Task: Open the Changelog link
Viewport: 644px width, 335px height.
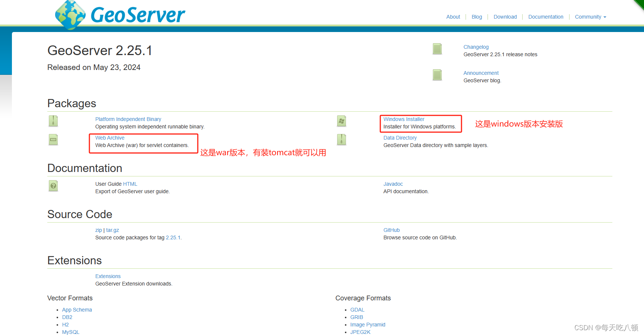Action: [476, 47]
